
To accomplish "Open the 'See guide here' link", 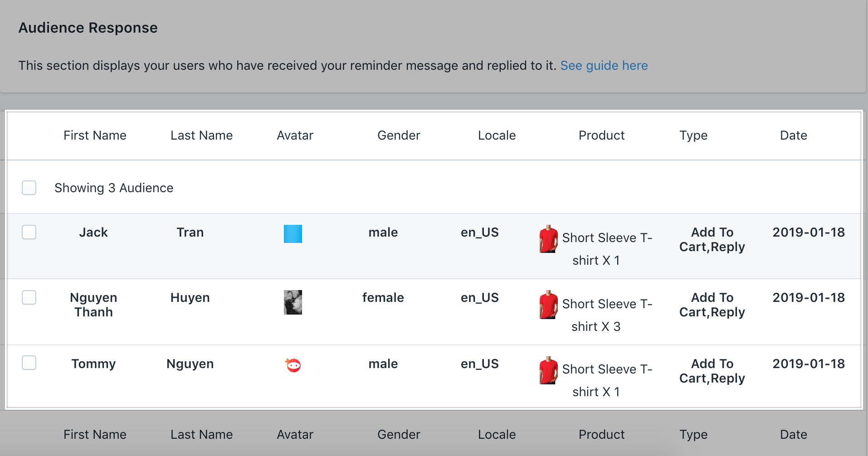I will click(604, 66).
